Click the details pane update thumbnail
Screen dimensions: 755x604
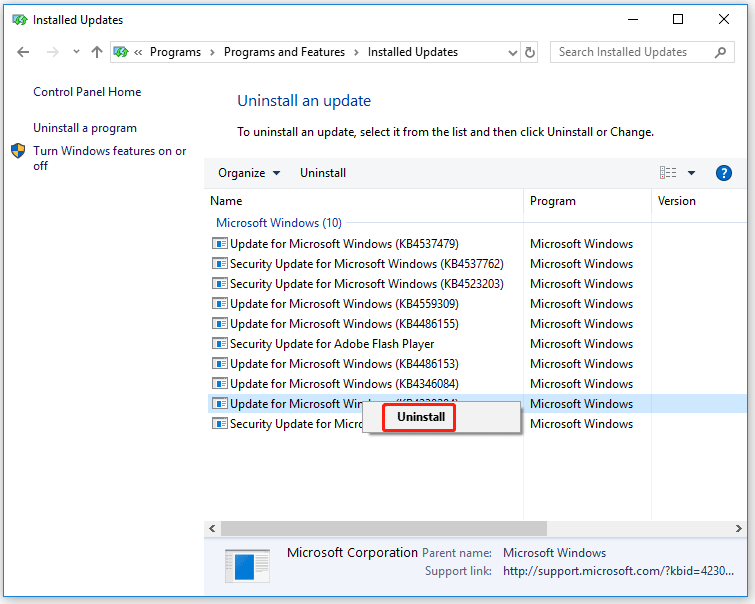click(x=247, y=566)
